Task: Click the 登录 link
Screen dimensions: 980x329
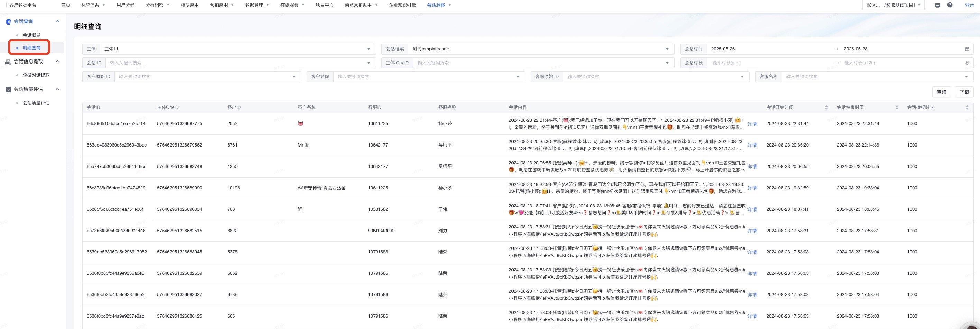Action: (969, 5)
